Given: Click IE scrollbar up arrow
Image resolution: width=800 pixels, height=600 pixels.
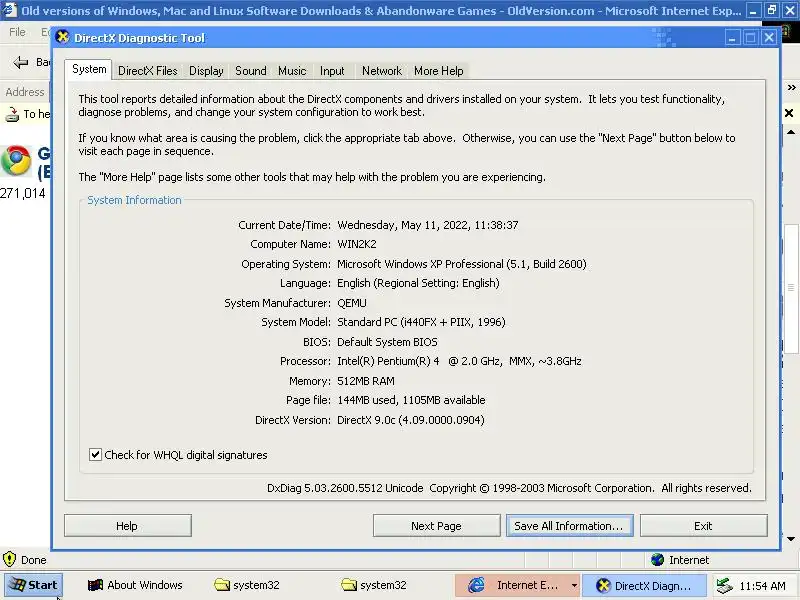Looking at the screenshot, I should (791, 132).
